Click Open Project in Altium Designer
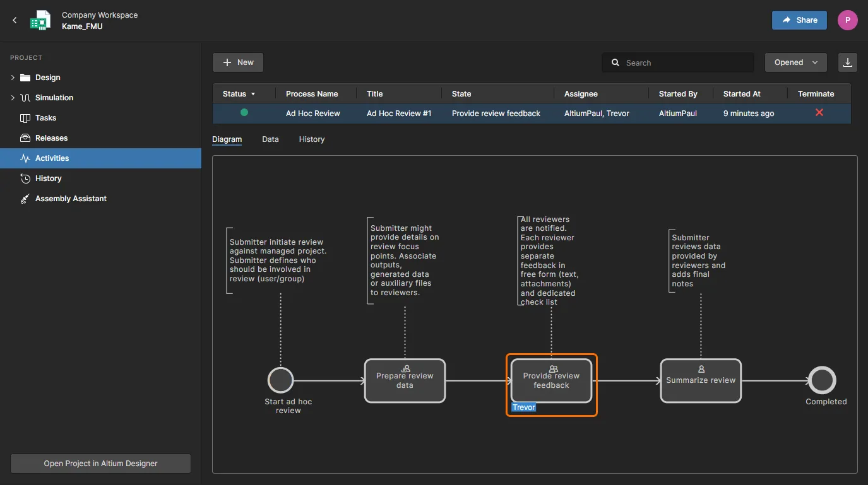Viewport: 868px width, 485px height. tap(100, 464)
